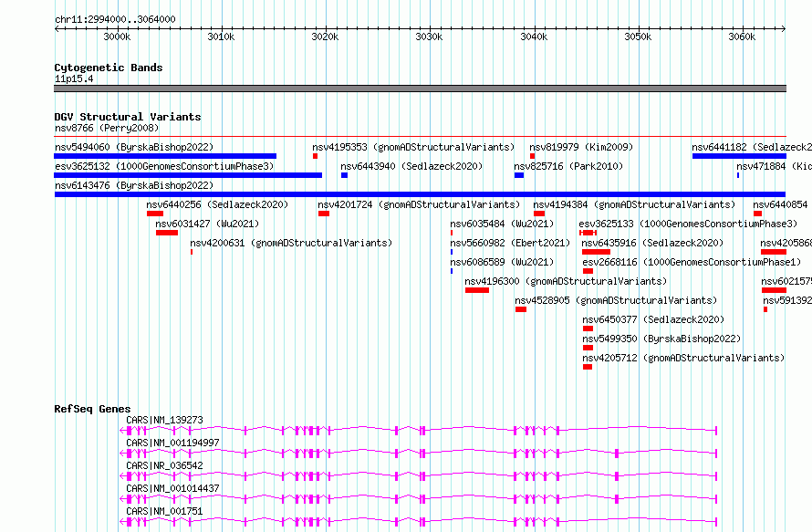Open variant nsv4200631 (gnomADStructuralVariants)
The height and width of the screenshot is (532, 812).
(291, 243)
